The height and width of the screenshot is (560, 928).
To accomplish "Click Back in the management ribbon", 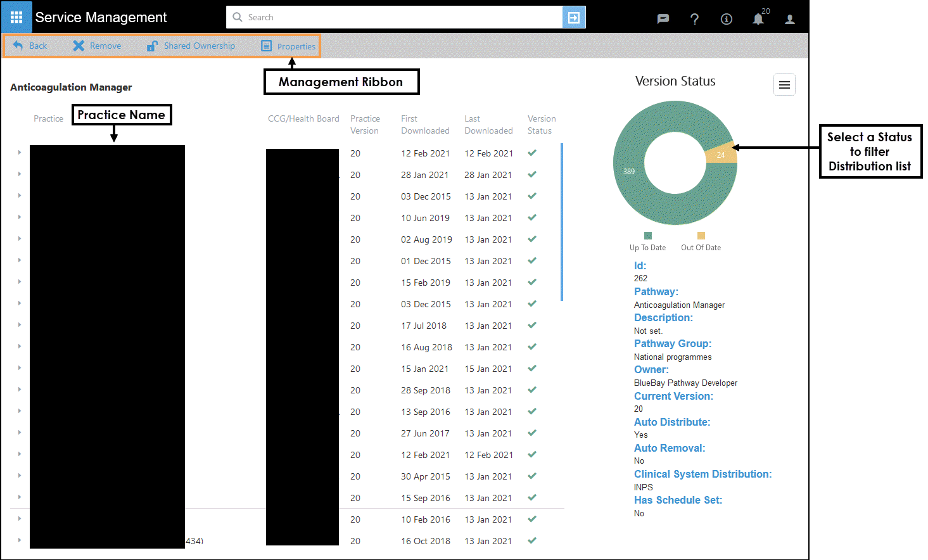I will tap(30, 46).
